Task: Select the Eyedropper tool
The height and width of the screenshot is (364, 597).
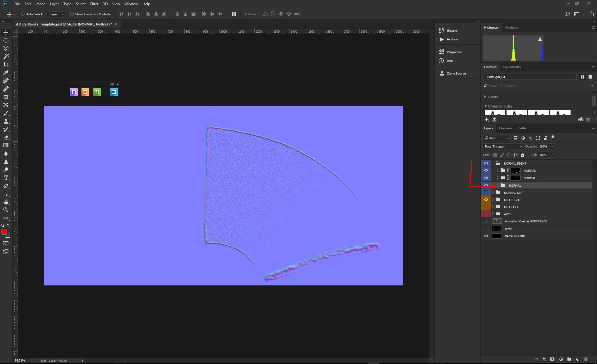Action: (x=6, y=73)
